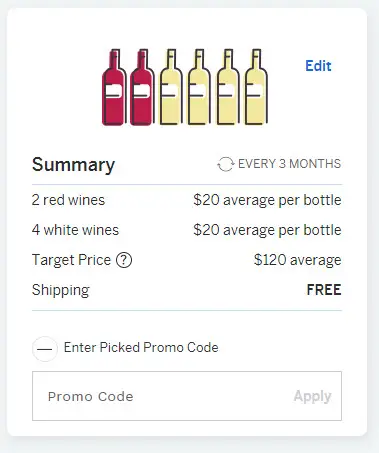The height and width of the screenshot is (453, 379).
Task: Open the Target Price help question mark
Action: tap(124, 260)
